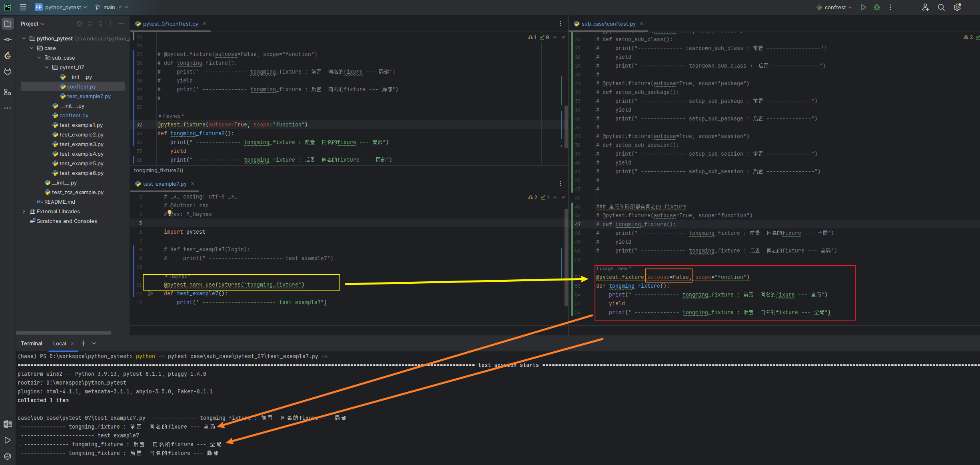Viewport: 980px width, 465px height.
Task: Close the test_example7.py tab
Action: 193,184
